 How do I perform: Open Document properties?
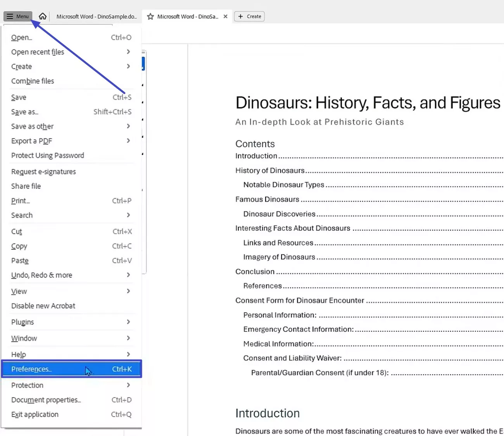pos(46,400)
